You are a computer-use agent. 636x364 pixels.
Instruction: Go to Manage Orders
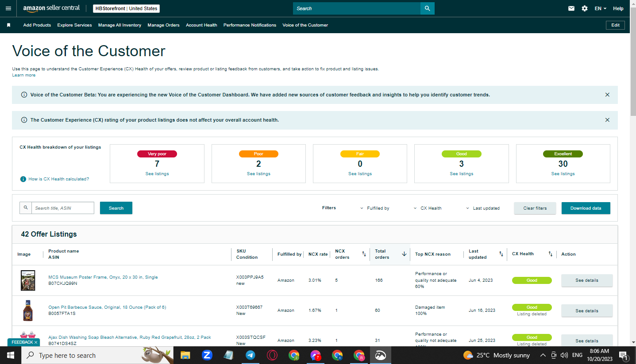tap(164, 25)
